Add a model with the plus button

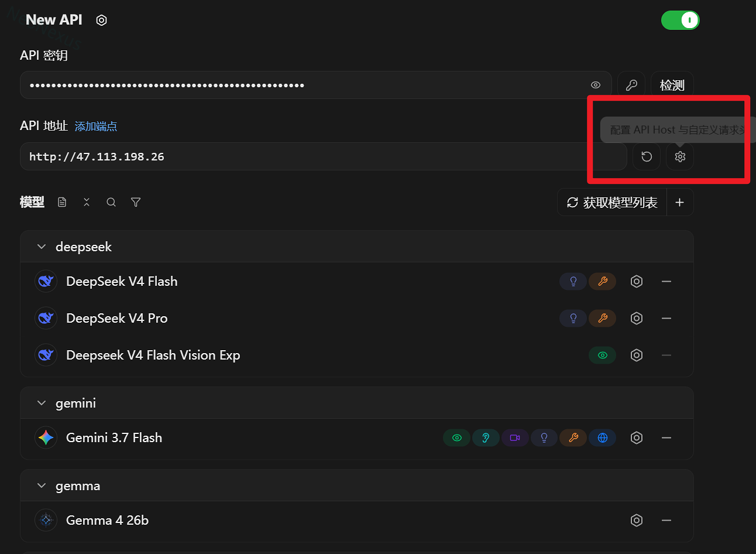click(680, 202)
